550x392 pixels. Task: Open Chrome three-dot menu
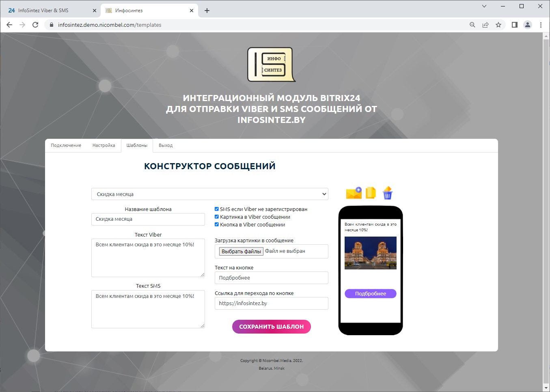[x=541, y=25]
